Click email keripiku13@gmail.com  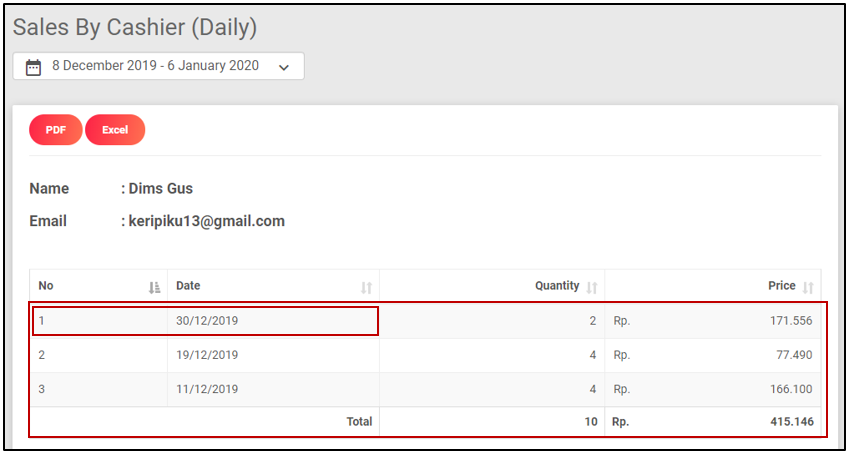(x=206, y=221)
